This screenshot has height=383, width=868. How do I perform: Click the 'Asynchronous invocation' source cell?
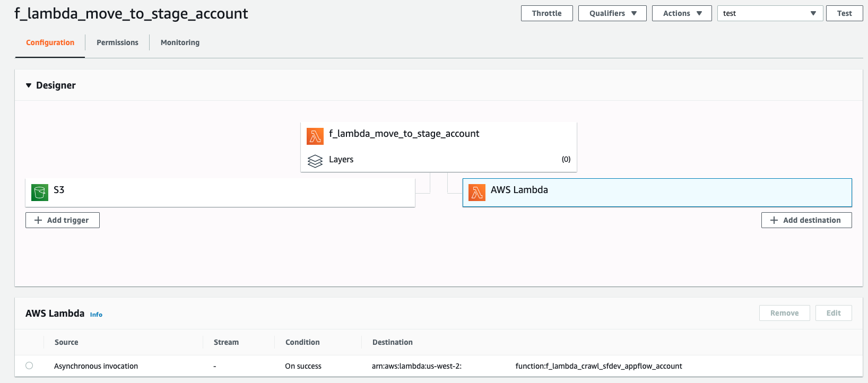tap(96, 366)
